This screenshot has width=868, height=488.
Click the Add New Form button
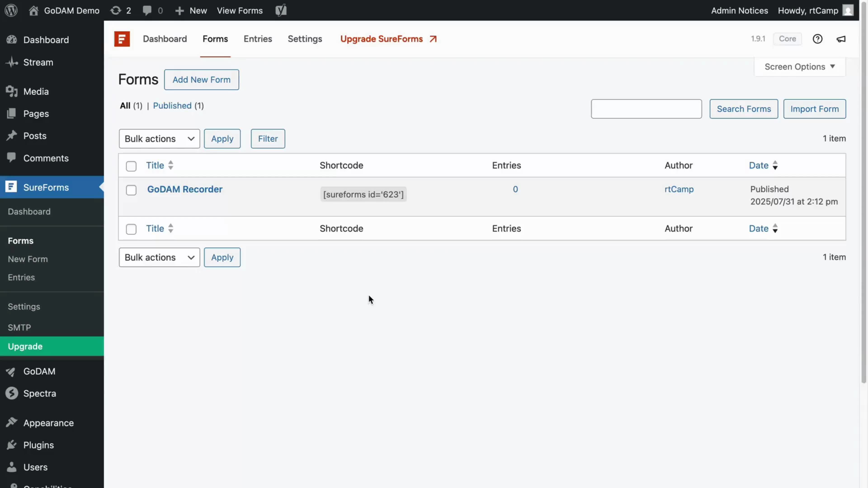click(x=201, y=80)
